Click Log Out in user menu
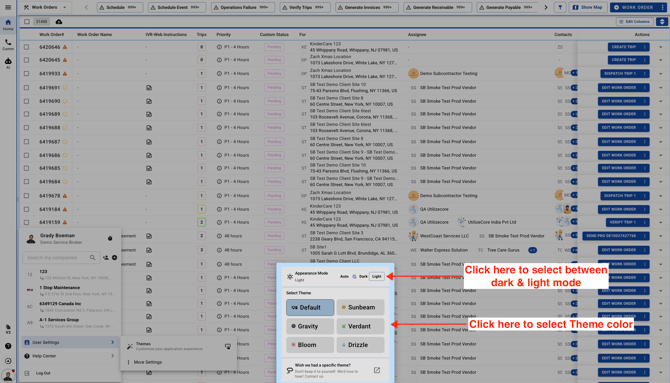The image size is (670, 383). point(43,373)
